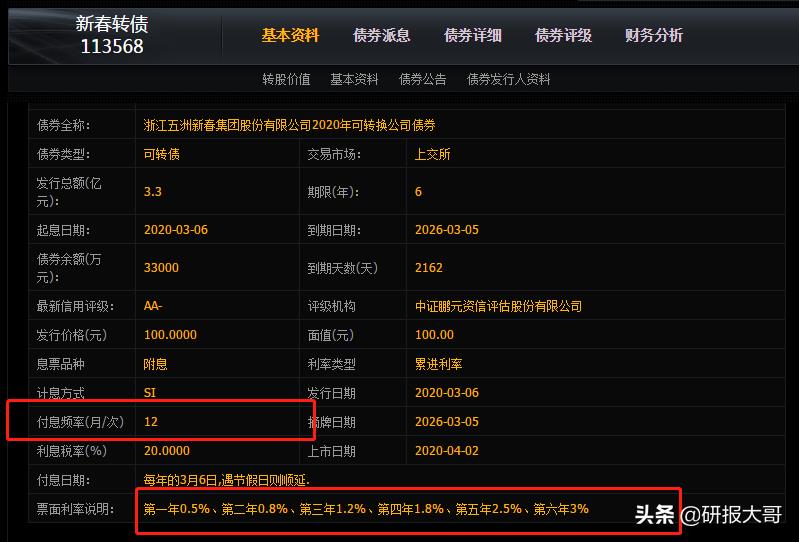Open the 基本资料 sub-navigation link

(354, 79)
